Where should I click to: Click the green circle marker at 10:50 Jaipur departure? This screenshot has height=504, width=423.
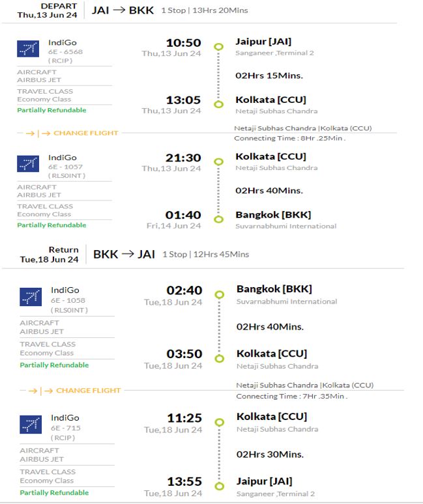(x=219, y=47)
